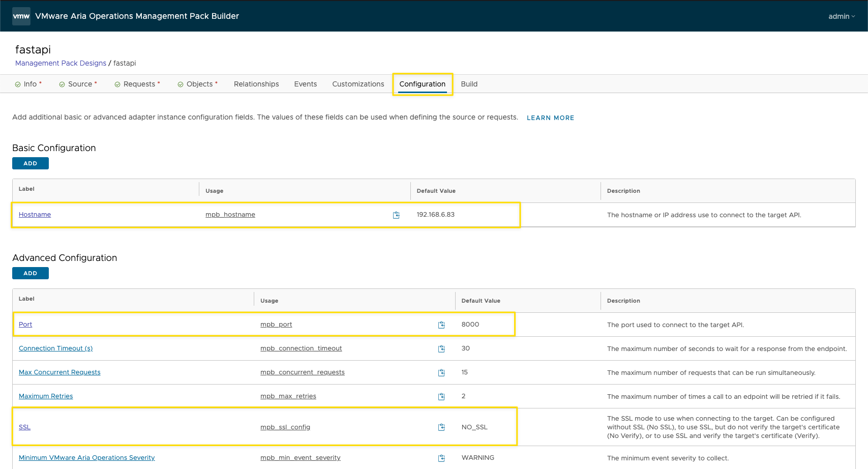The image size is (868, 469).
Task: Add a Basic Configuration field
Action: 31,163
